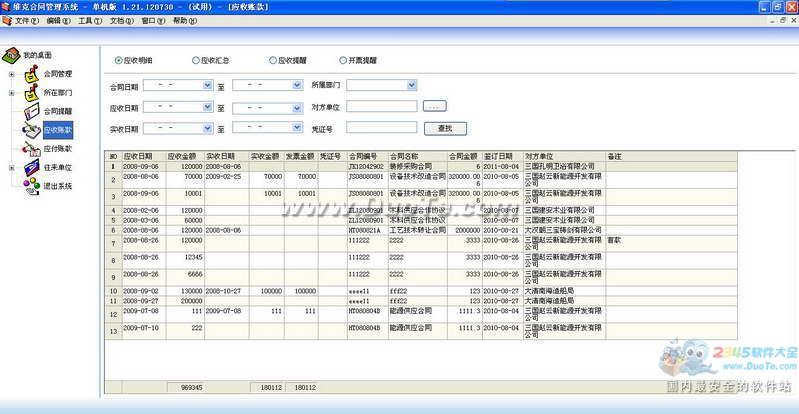
Task: Open the 我的桌面 house icon
Action: pyautogui.click(x=11, y=56)
